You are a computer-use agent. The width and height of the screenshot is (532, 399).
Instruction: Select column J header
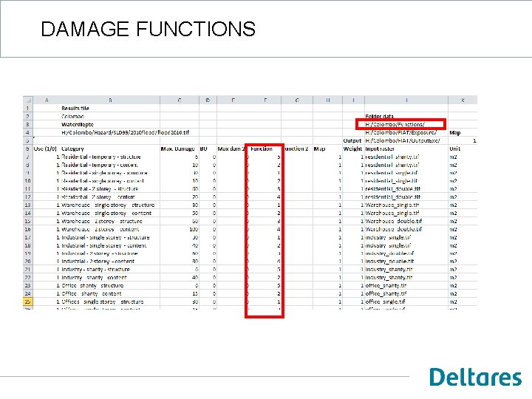point(406,100)
